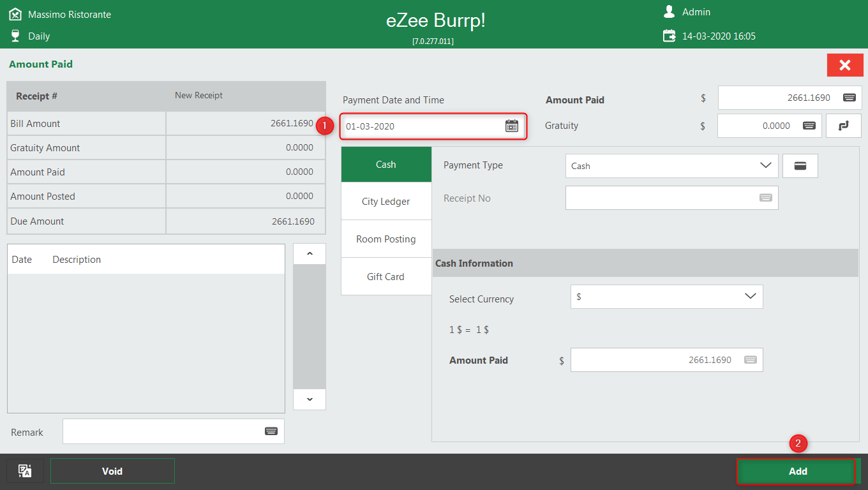Click the 'Massimo Ristorante' name
Image resolution: width=868 pixels, height=490 pixels.
tap(70, 14)
